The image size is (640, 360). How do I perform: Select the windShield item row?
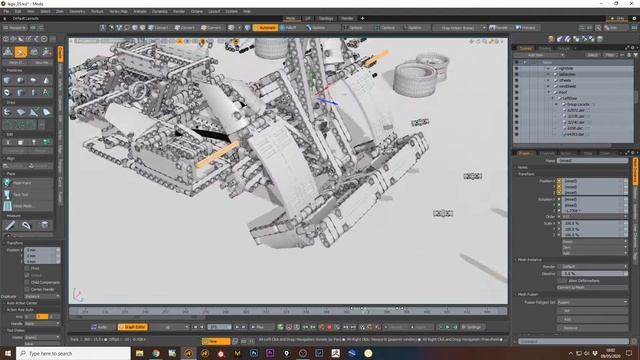pos(573,86)
